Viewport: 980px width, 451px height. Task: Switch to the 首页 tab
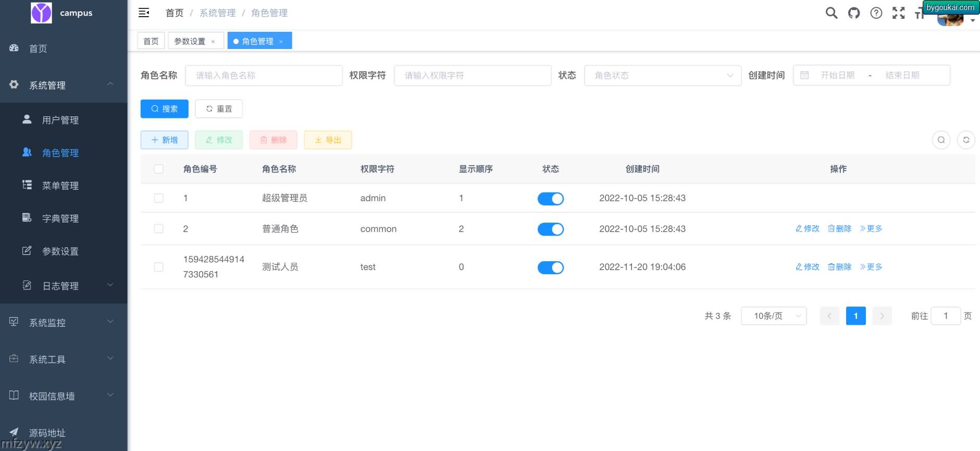tap(151, 41)
